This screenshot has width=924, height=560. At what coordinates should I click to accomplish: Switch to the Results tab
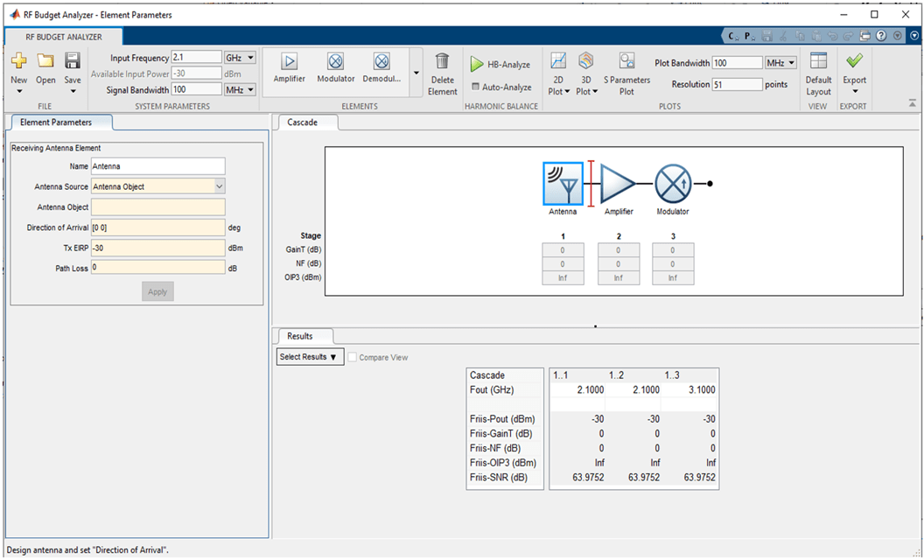pos(299,336)
